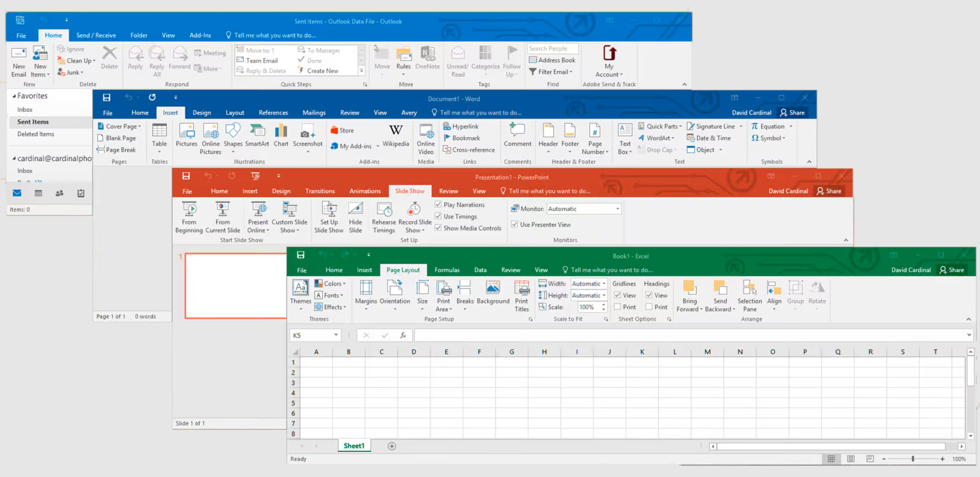Switch to Outlook Calendar view icon

tap(38, 193)
